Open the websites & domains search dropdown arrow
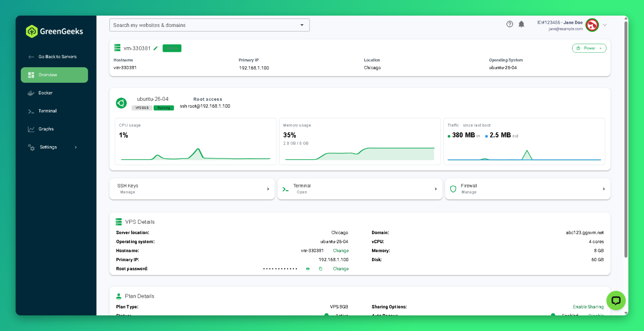The height and width of the screenshot is (331, 644). [x=302, y=25]
